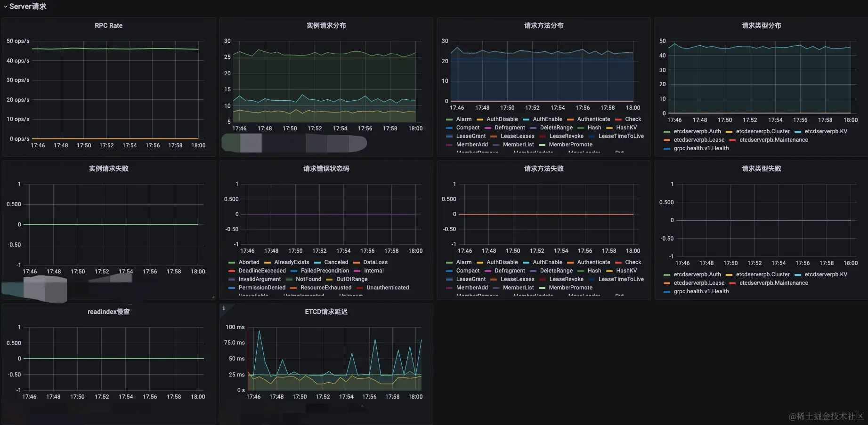Open the readindex慢查 panel title menu

click(108, 312)
